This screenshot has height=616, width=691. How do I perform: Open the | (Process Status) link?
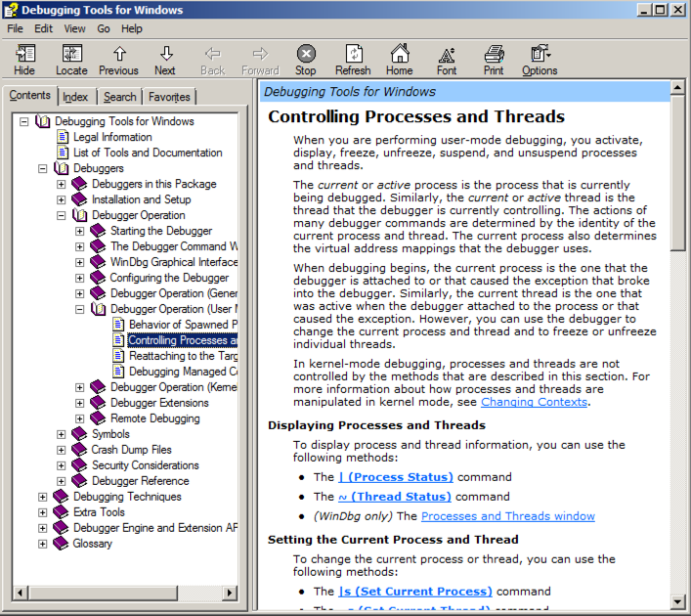click(396, 477)
